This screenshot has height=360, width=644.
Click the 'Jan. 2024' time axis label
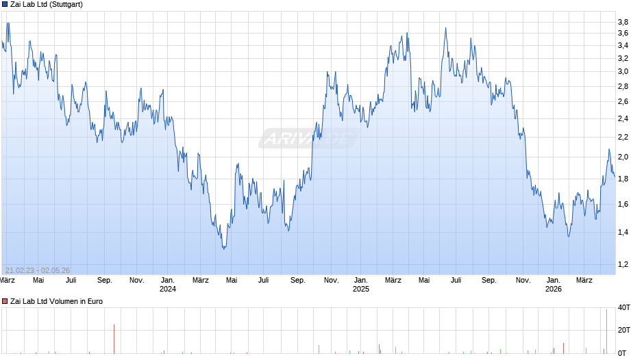click(x=168, y=285)
